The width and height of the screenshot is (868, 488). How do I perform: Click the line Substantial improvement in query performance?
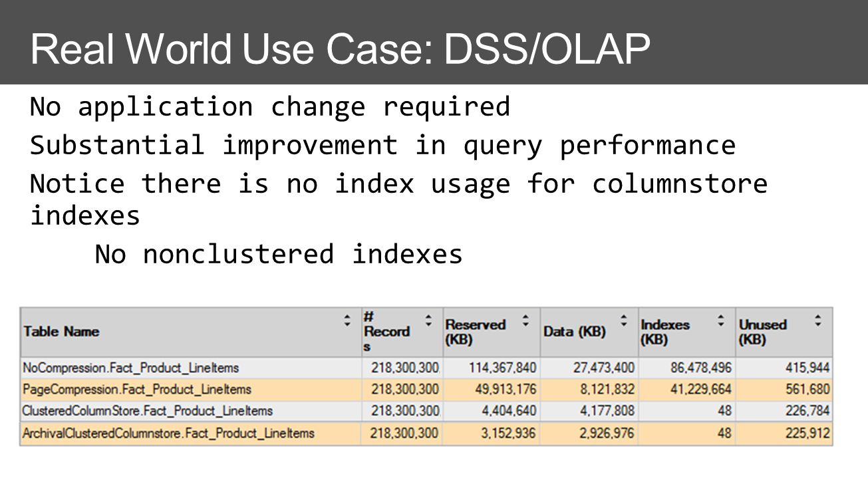(x=383, y=146)
